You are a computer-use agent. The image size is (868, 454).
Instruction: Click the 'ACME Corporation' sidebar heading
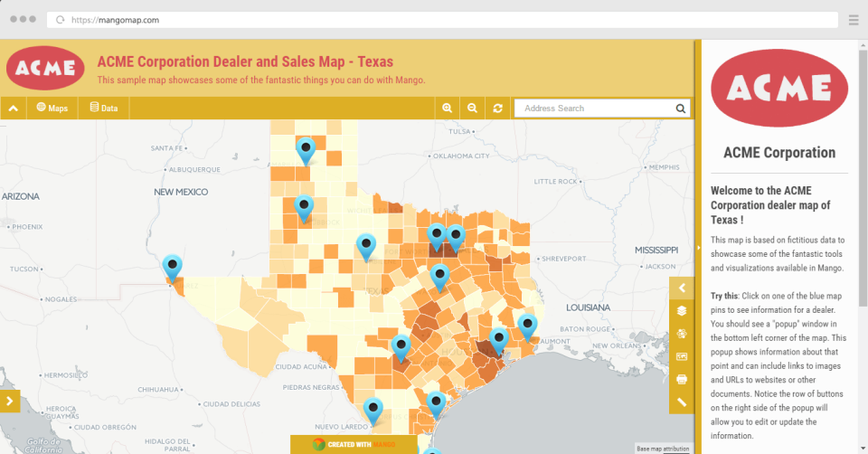click(779, 153)
